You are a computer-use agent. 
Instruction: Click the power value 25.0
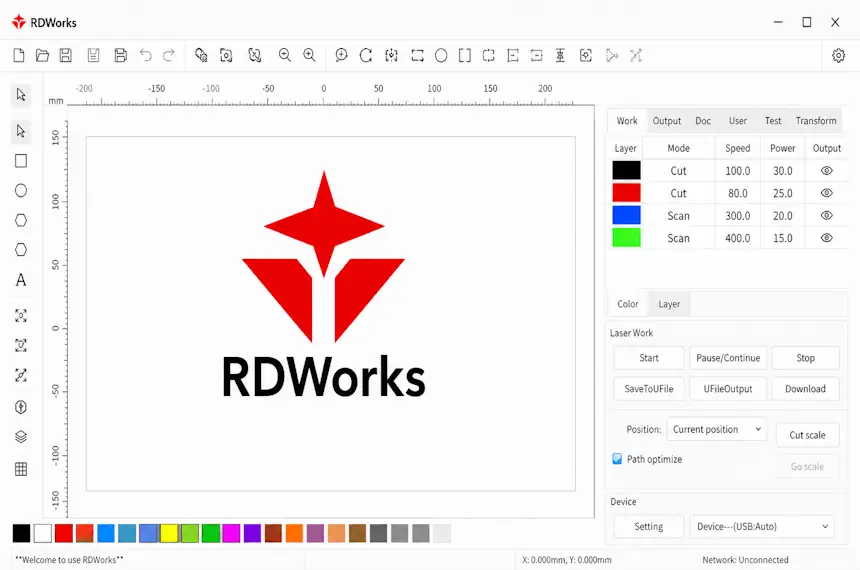point(783,194)
